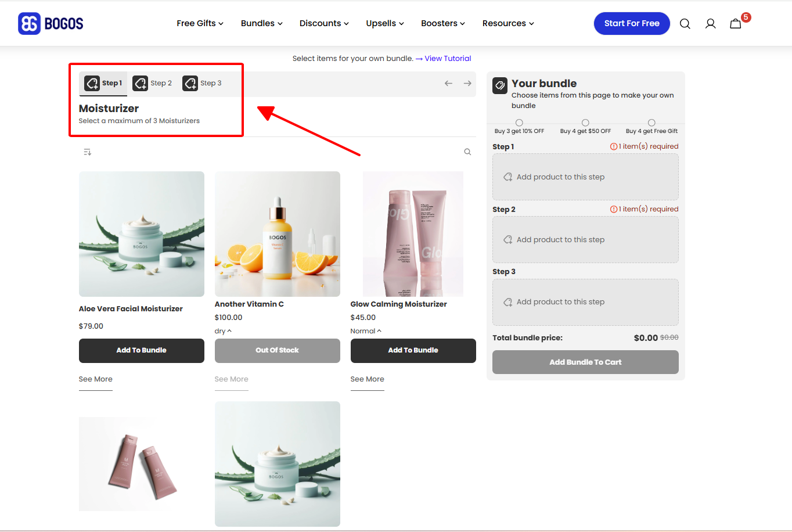
Task: Open the search icon in header
Action: (685, 24)
